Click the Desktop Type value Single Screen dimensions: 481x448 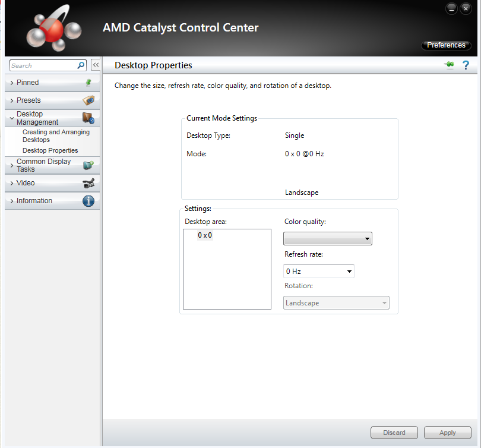point(295,135)
